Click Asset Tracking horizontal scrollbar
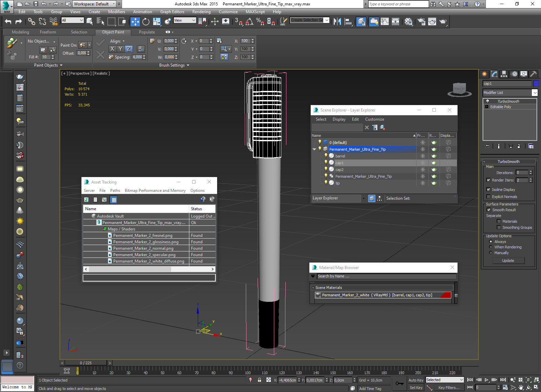 coord(149,269)
